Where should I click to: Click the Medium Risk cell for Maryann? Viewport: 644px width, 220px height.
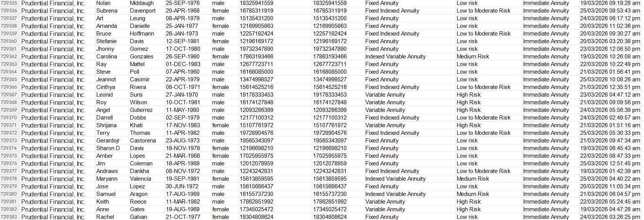click(473, 179)
